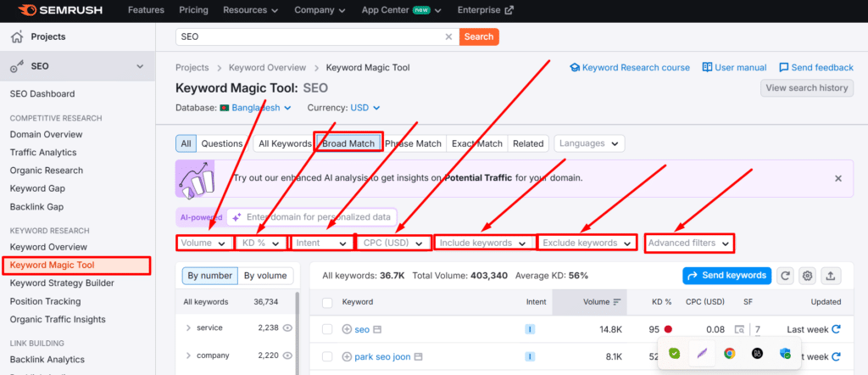868x375 pixels.
Task: Open the Advanced filters dropdown
Action: (689, 243)
